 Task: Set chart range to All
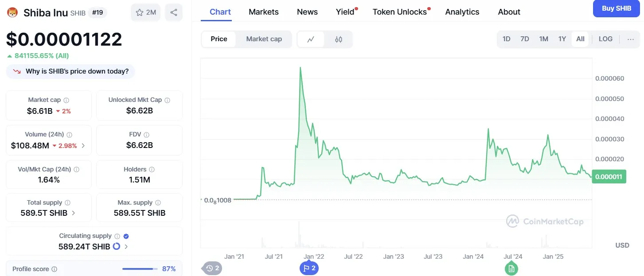pyautogui.click(x=580, y=39)
